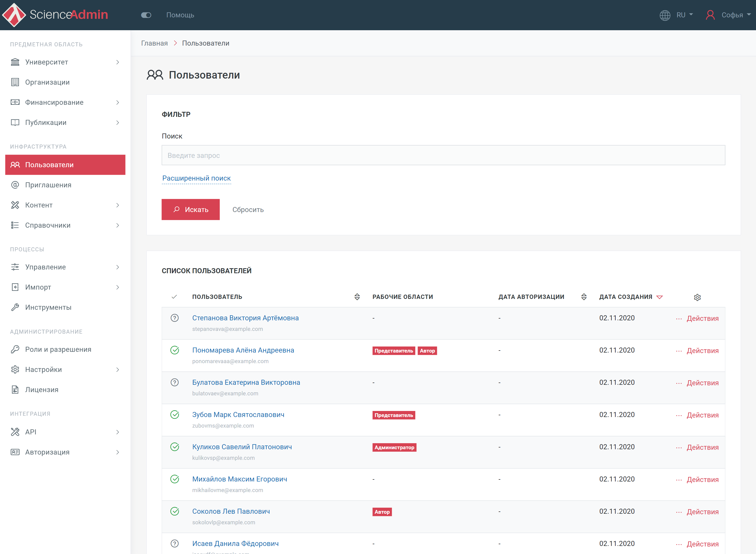
Task: Open the table column settings gear
Action: click(x=697, y=297)
